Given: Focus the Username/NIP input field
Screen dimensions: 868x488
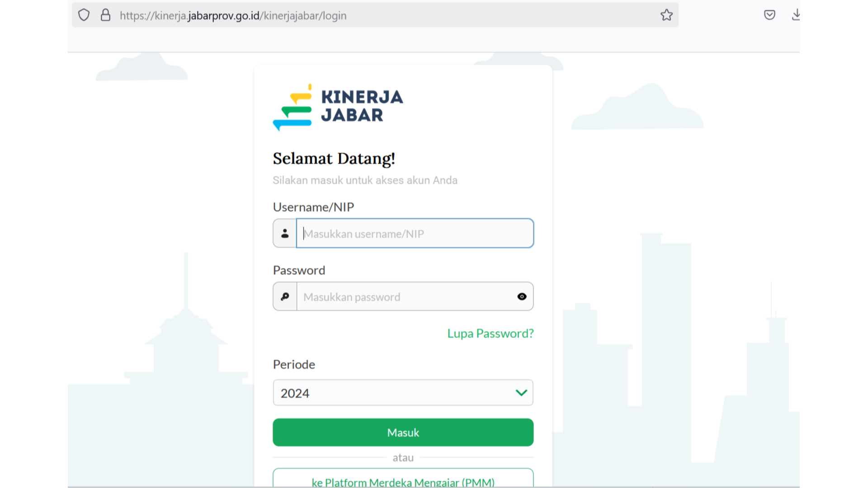Looking at the screenshot, I should pos(415,234).
